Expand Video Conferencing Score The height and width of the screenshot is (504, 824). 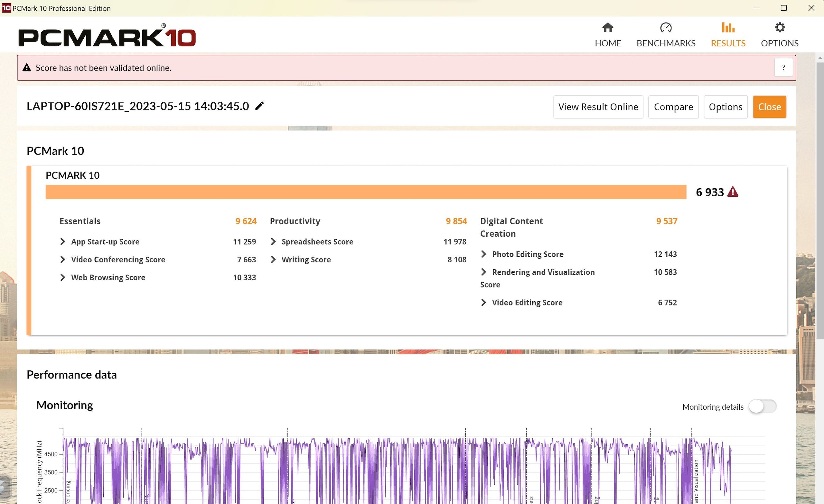[x=62, y=259]
